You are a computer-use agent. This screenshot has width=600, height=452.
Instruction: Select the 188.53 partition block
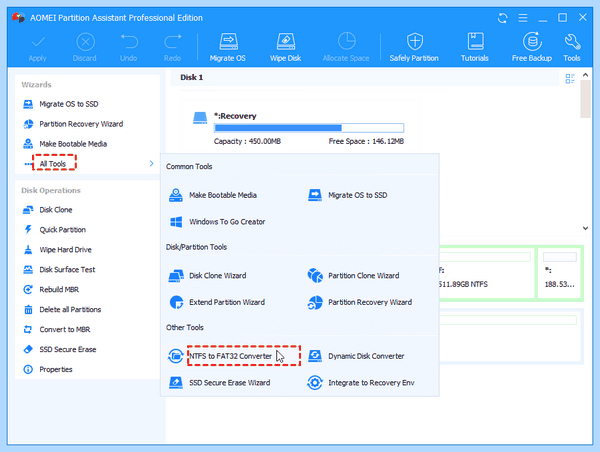tap(560, 273)
